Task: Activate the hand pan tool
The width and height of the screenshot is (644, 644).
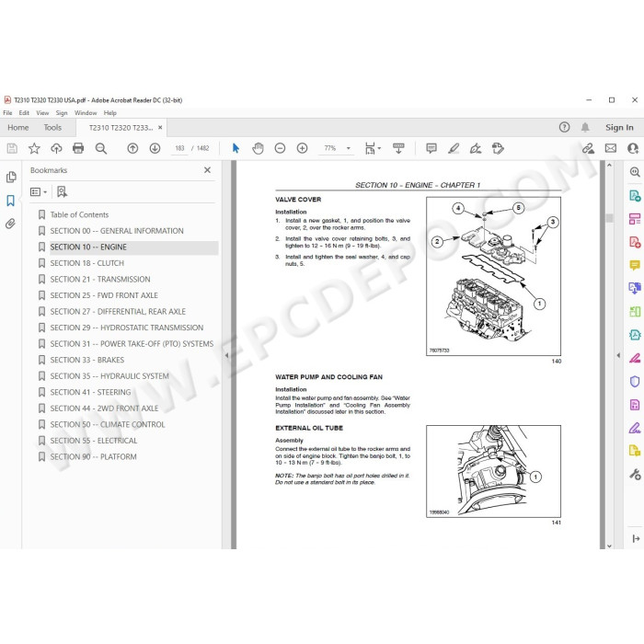Action: pos(258,148)
